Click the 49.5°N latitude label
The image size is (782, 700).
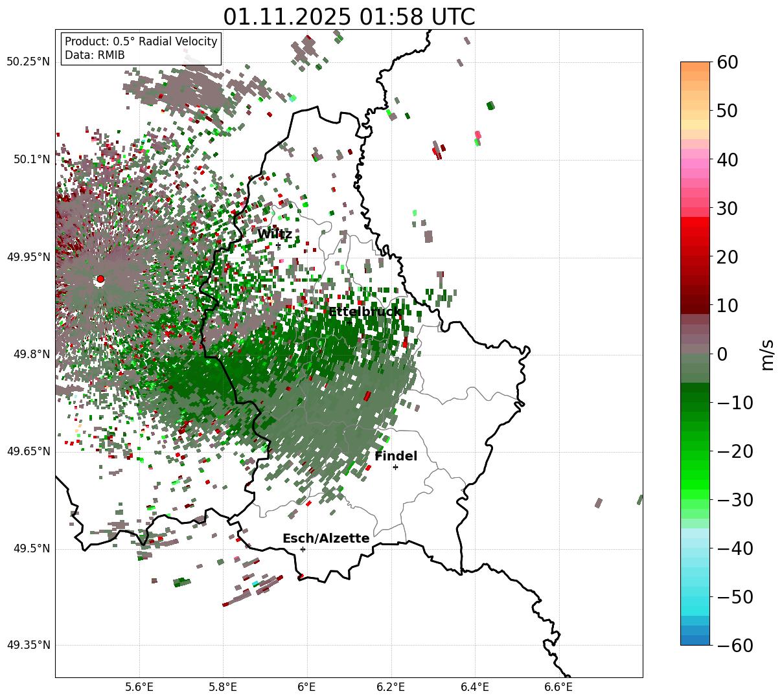point(31,548)
